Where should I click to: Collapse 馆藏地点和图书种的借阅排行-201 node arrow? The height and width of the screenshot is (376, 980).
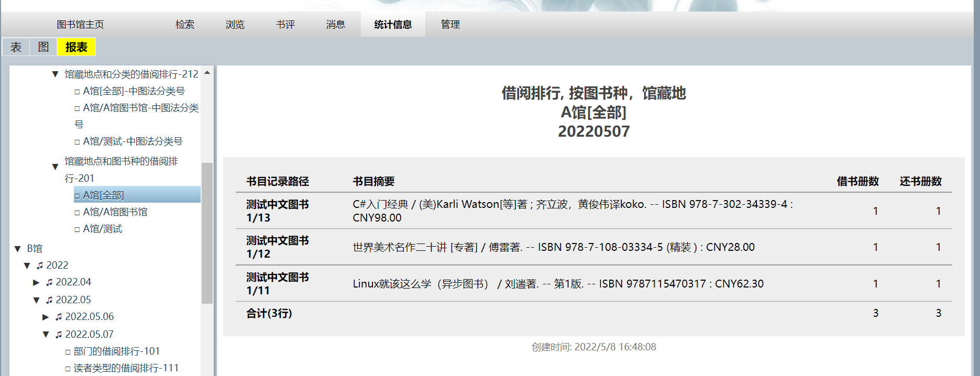tap(55, 167)
